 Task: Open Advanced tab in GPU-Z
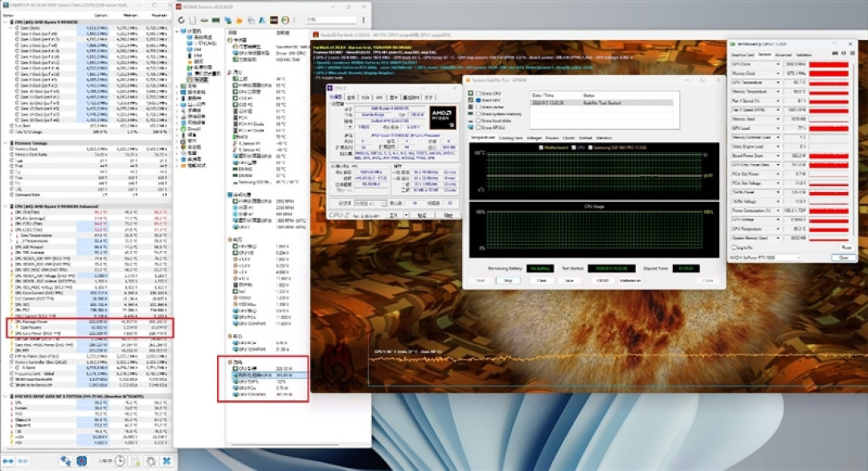[784, 55]
